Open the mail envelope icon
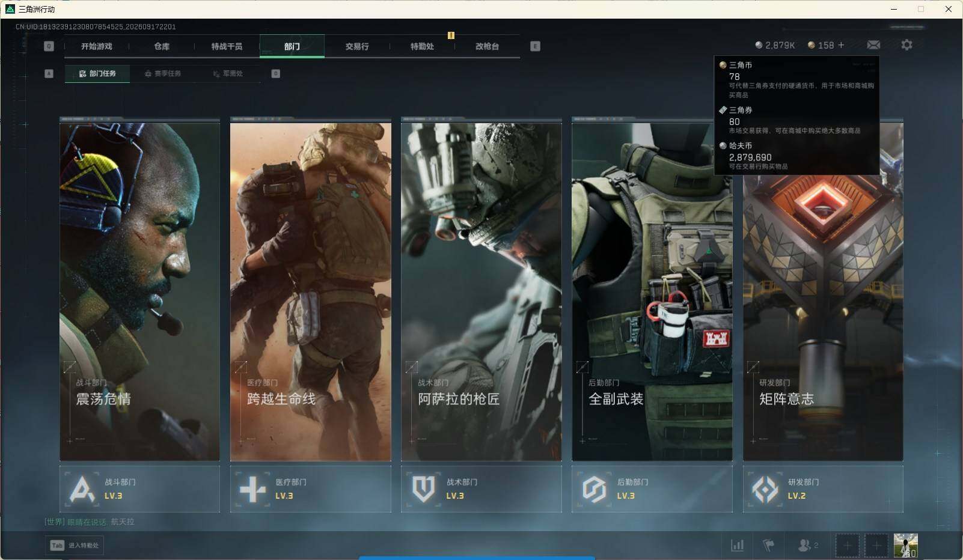Image resolution: width=963 pixels, height=560 pixels. [x=873, y=45]
